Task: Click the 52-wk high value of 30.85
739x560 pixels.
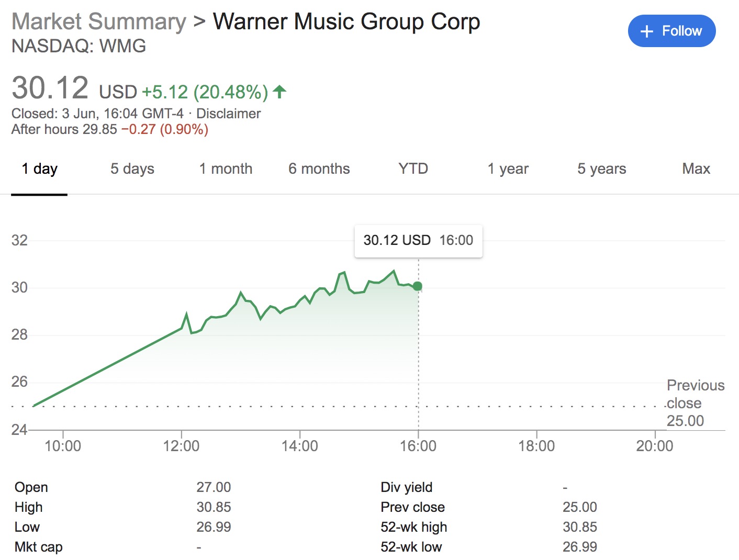Action: 580,527
